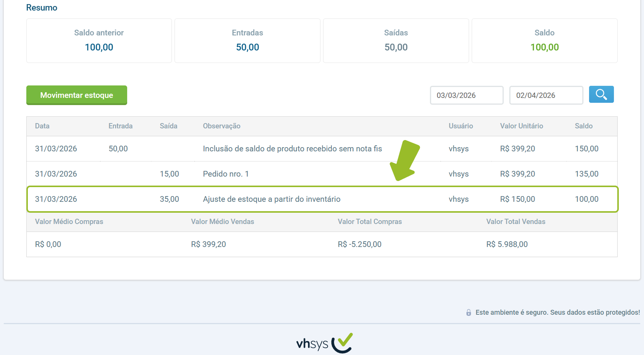Click the entrada value 50,00 in first row

coord(118,149)
